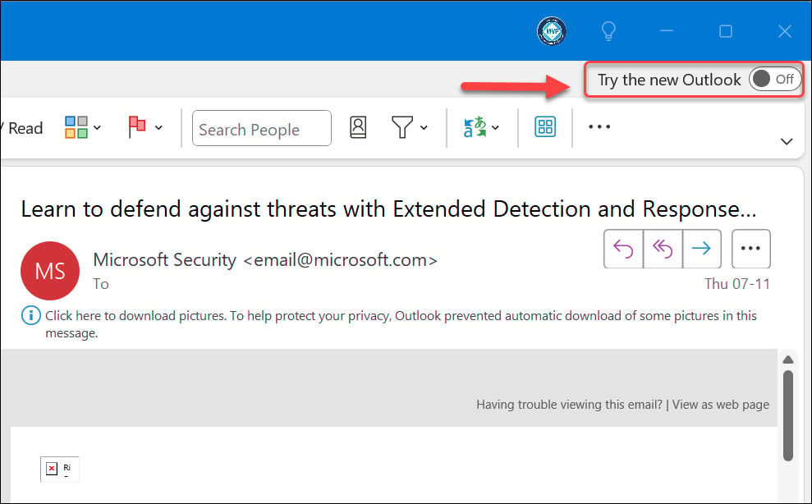Click the info icon in privacy bar

coord(31,315)
